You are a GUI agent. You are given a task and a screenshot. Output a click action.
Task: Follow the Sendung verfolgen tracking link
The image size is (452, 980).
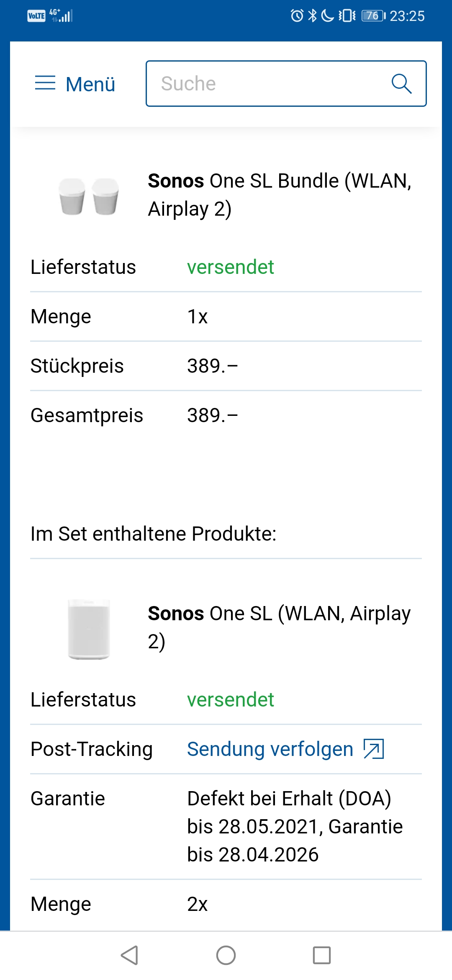270,749
